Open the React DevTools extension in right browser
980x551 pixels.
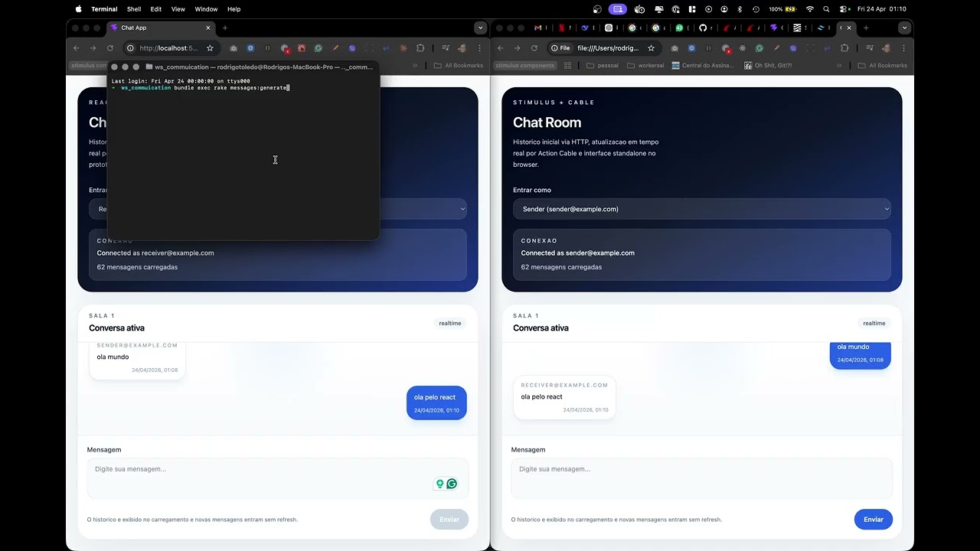pyautogui.click(x=743, y=48)
